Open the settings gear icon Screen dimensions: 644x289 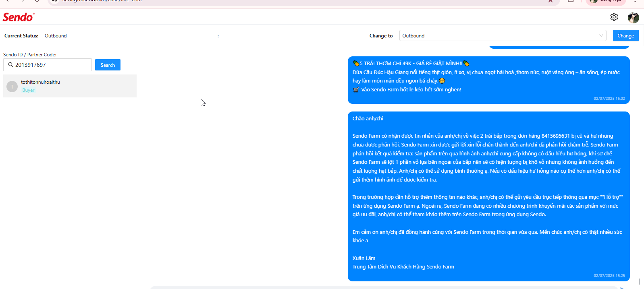tap(614, 17)
